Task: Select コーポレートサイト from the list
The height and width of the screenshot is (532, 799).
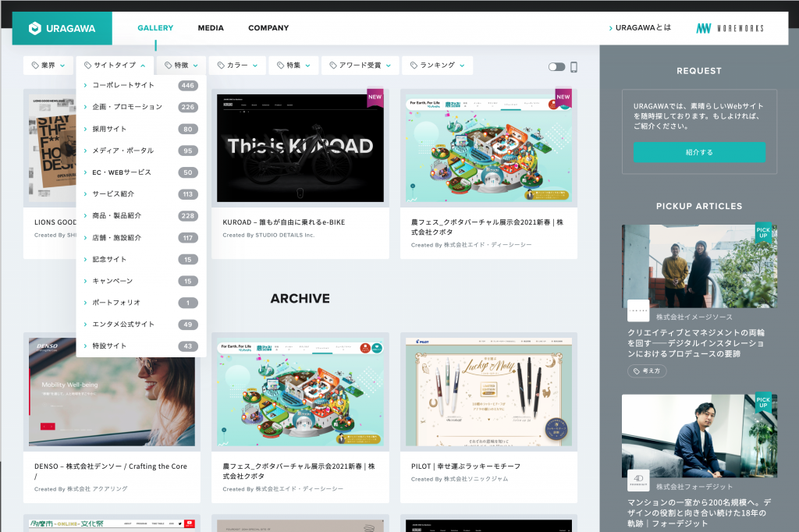Action: coord(123,86)
